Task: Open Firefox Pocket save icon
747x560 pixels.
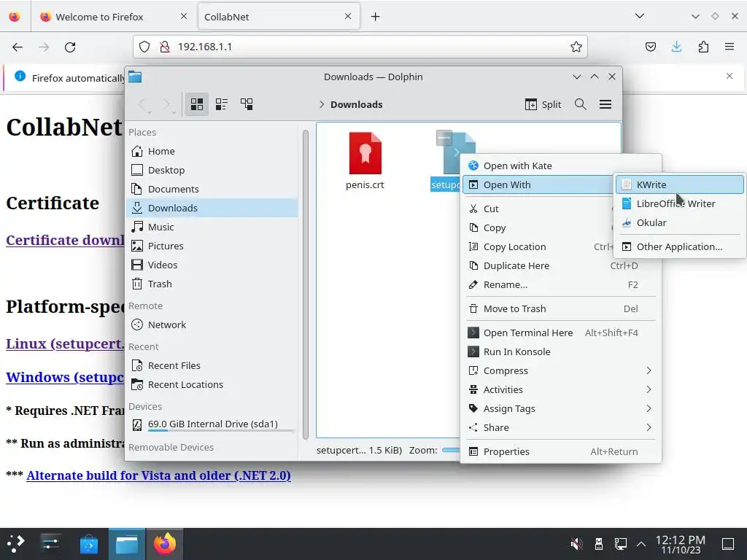Action: tap(650, 47)
